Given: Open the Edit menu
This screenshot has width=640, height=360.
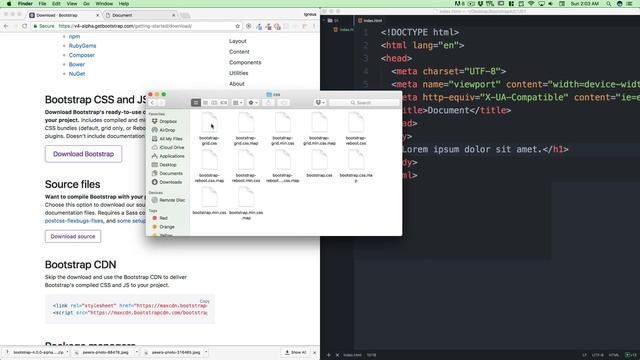Looking at the screenshot, I should click(x=56, y=4).
